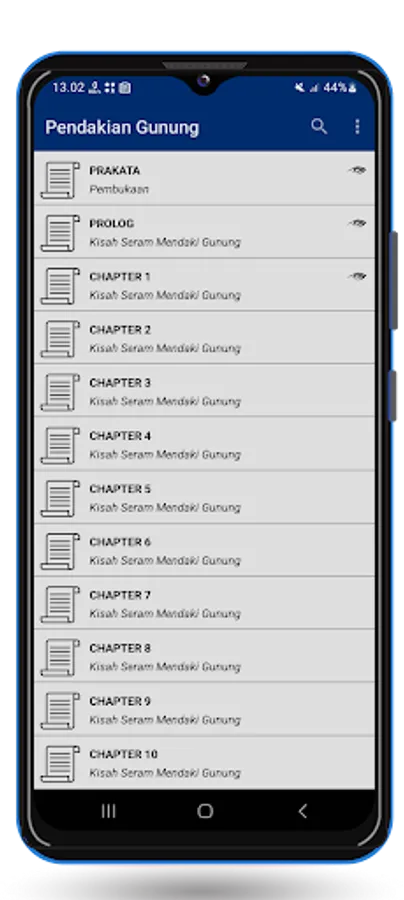The image size is (404, 900).
Task: Open the three-dot overflow menu
Action: tap(357, 127)
